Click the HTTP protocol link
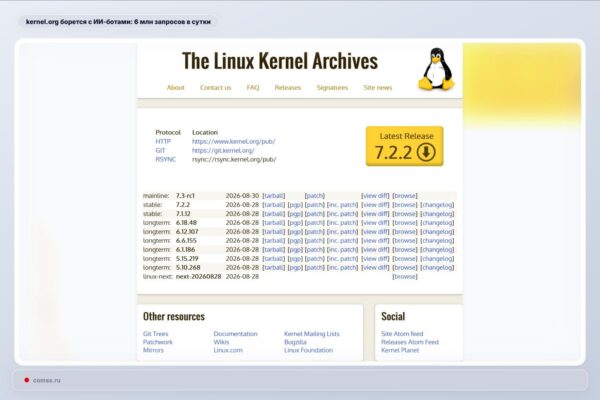This screenshot has width=600, height=400. pyautogui.click(x=163, y=141)
